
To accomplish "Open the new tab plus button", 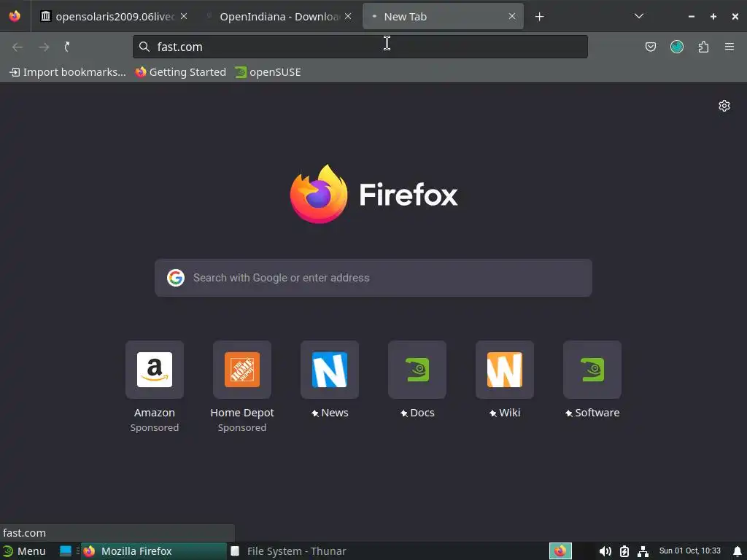I will tap(539, 17).
